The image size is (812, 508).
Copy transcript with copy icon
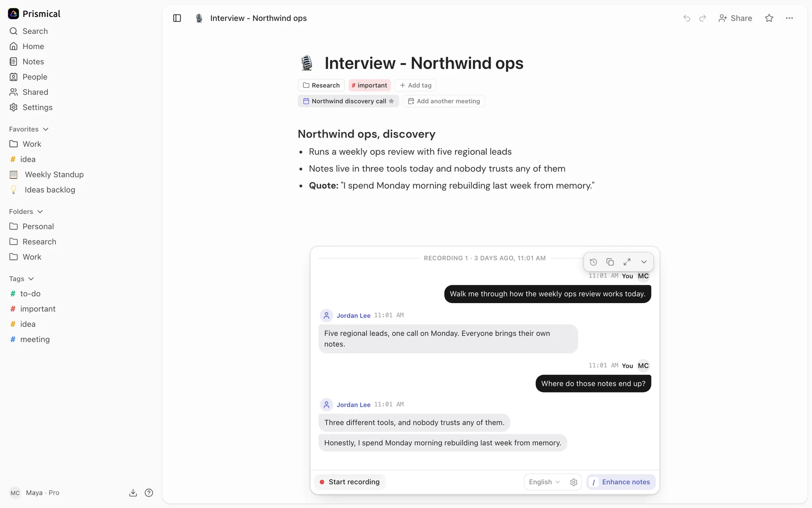click(610, 262)
